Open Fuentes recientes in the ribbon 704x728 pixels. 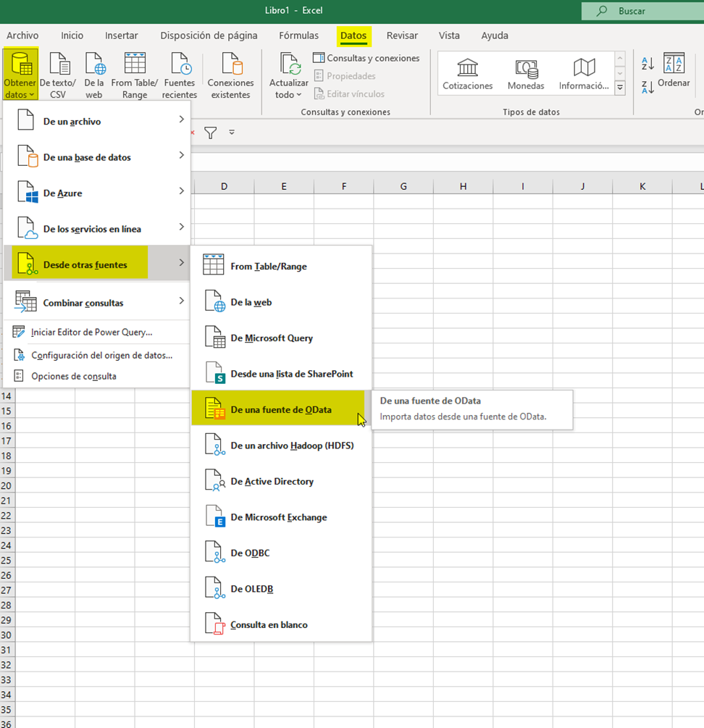[180, 75]
